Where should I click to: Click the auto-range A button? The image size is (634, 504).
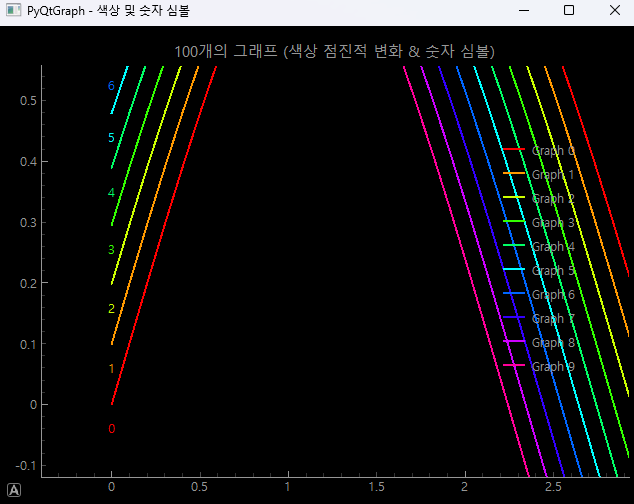tap(14, 490)
